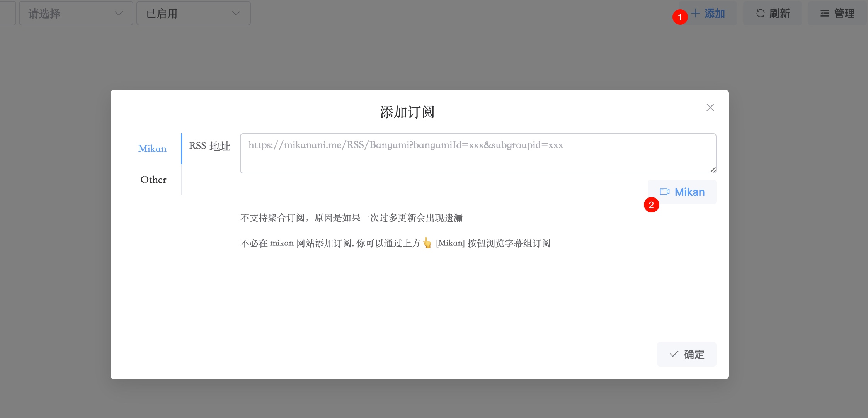Click the dropdown arrow icon of 已启用
868x418 pixels.
[235, 13]
